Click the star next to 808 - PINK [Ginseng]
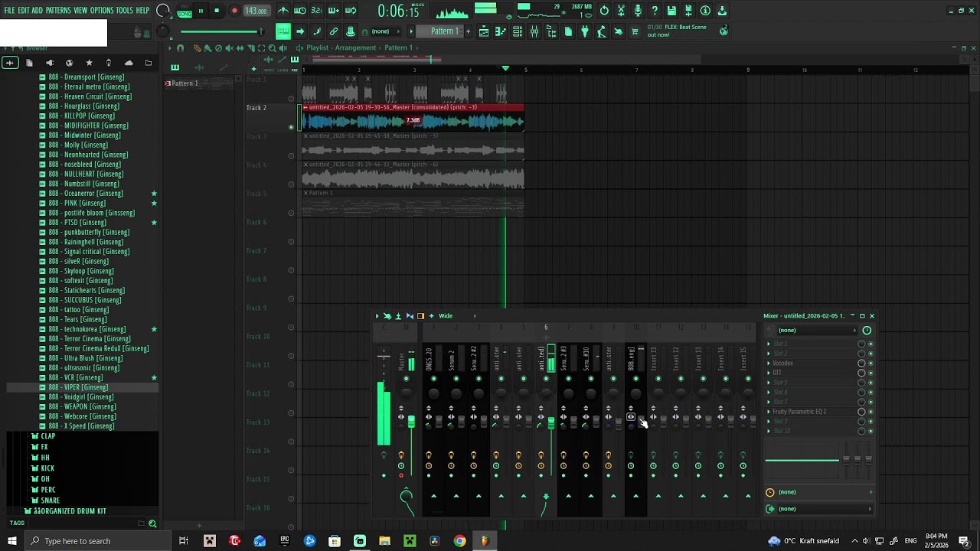 pos(154,203)
